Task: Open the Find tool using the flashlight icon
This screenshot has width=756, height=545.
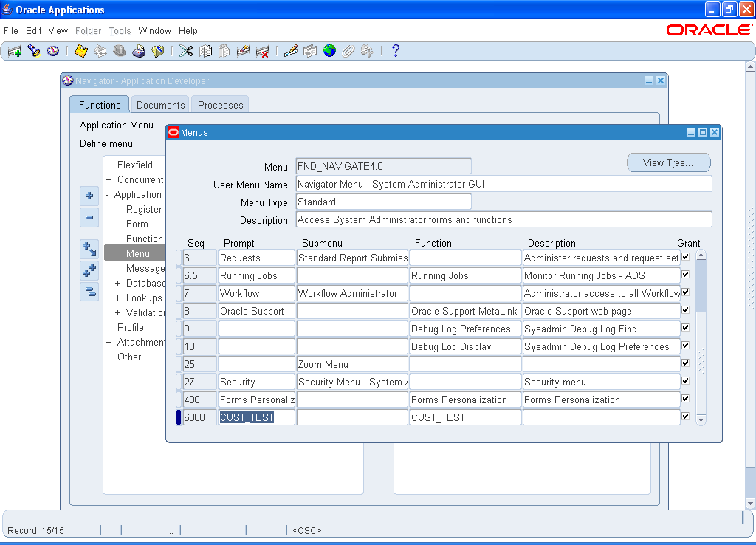Action: pyautogui.click(x=33, y=51)
